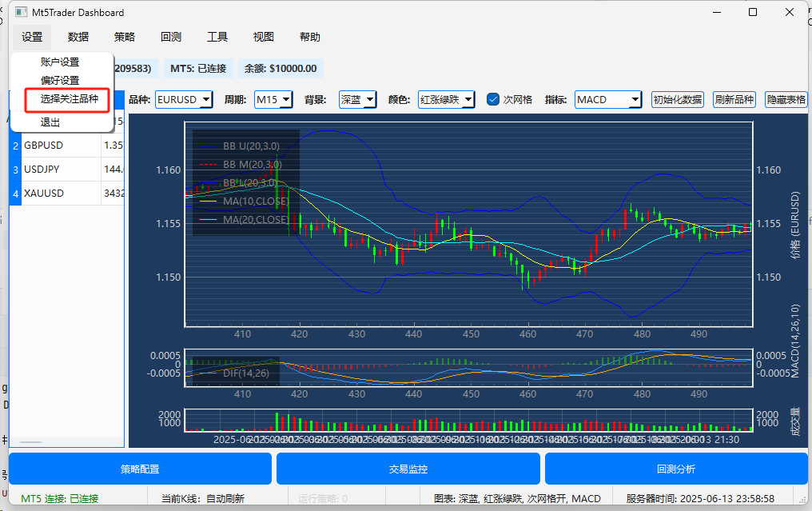This screenshot has width=812, height=511.
Task: Open the 策略配置 panel button
Action: pyautogui.click(x=141, y=469)
